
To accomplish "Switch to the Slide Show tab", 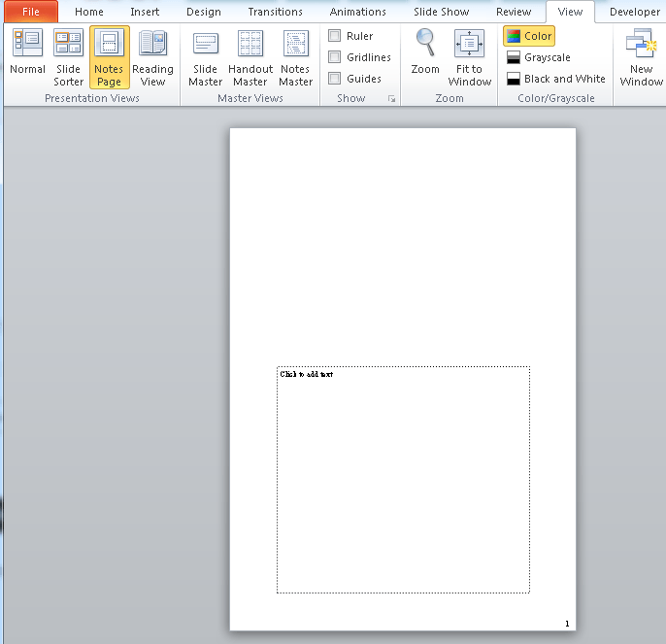I will pyautogui.click(x=440, y=12).
